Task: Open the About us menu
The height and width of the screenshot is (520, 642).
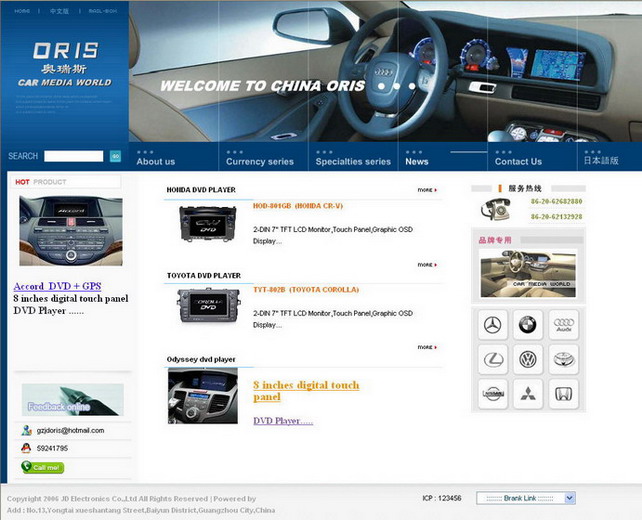Action: (x=156, y=162)
